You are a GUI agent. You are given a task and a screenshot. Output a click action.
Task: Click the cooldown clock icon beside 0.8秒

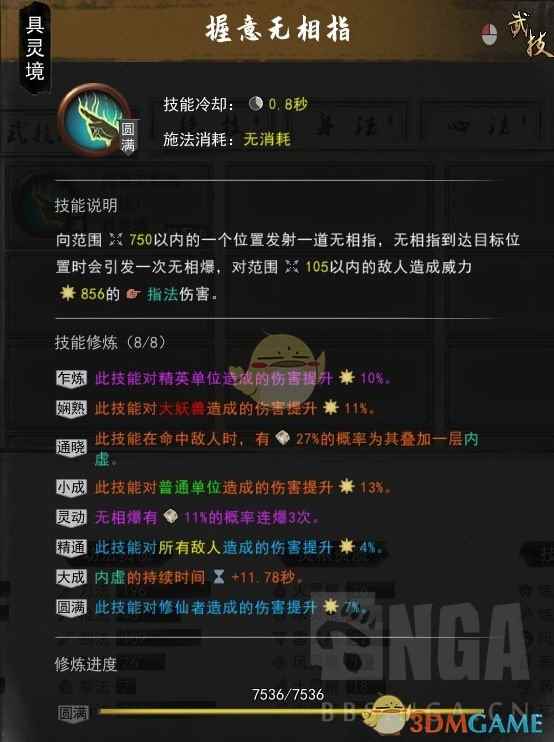[x=256, y=104]
